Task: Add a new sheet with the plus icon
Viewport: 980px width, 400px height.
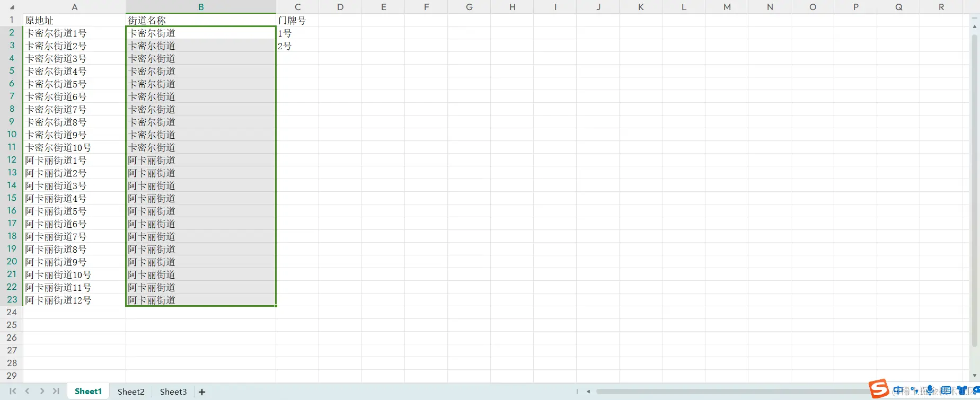Action: coord(202,392)
